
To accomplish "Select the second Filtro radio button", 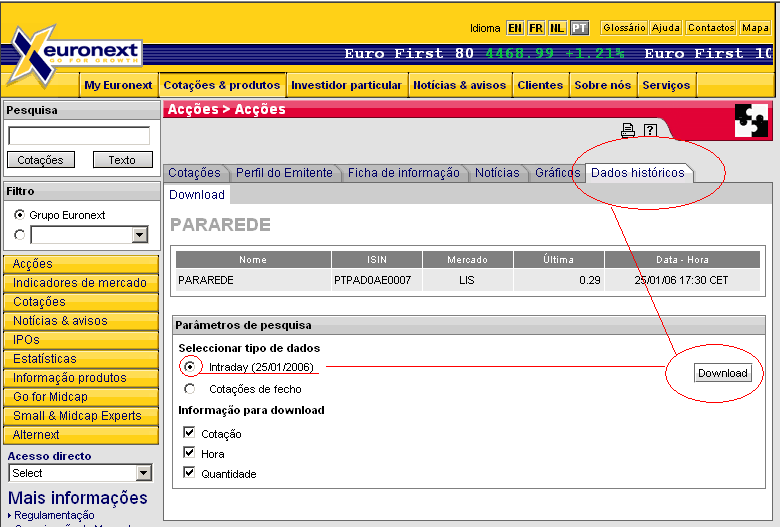I will pyautogui.click(x=19, y=234).
